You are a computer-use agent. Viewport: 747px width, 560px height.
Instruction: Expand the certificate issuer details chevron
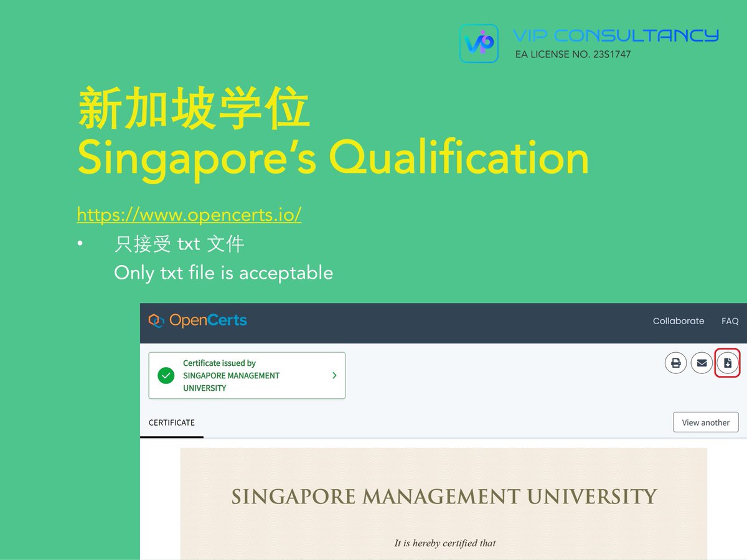tap(334, 376)
